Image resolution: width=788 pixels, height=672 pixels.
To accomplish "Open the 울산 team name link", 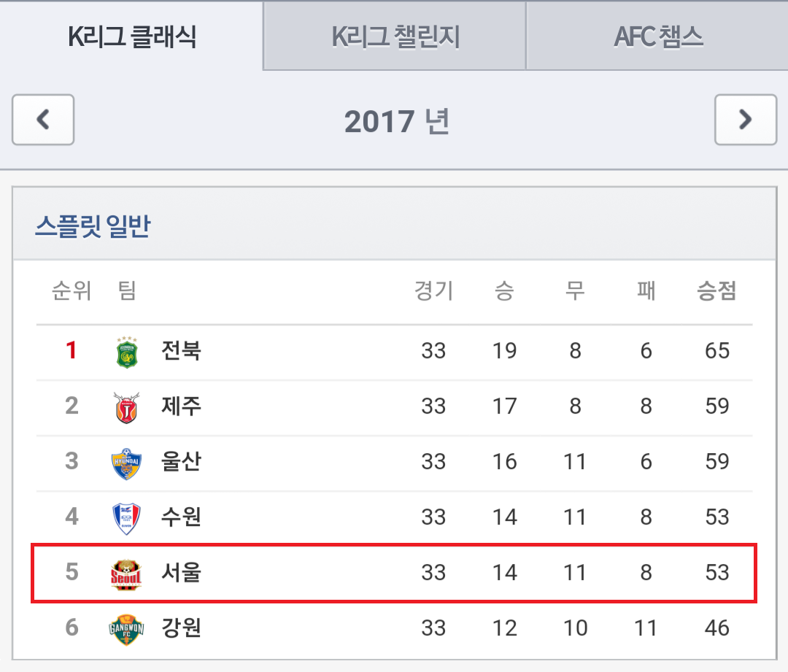I will 181,461.
